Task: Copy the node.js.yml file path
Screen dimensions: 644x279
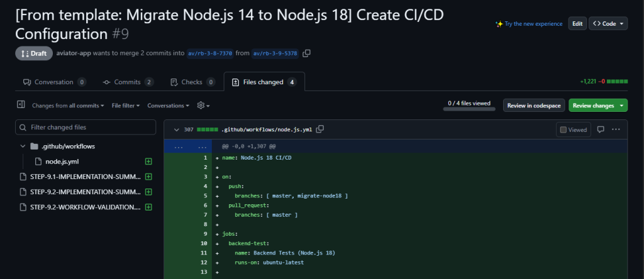Action: [320, 129]
